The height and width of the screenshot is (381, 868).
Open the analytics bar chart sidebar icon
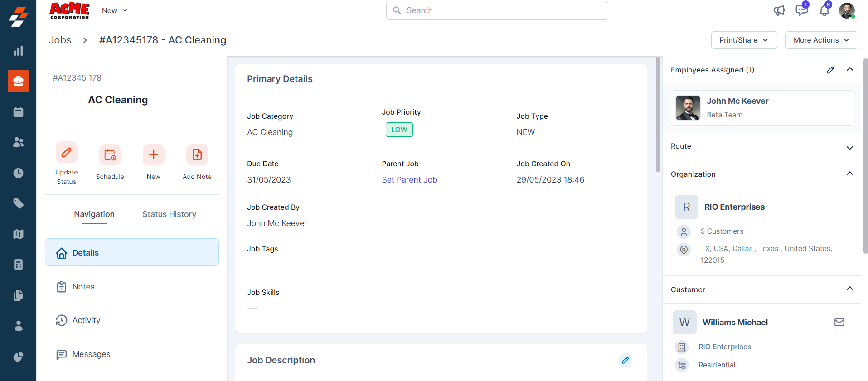[x=18, y=51]
